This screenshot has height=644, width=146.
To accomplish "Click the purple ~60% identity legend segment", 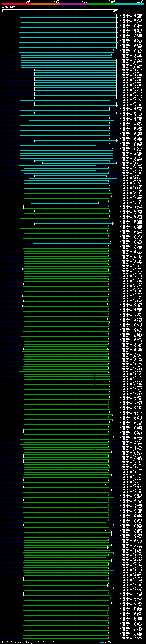I will tap(73, 4).
